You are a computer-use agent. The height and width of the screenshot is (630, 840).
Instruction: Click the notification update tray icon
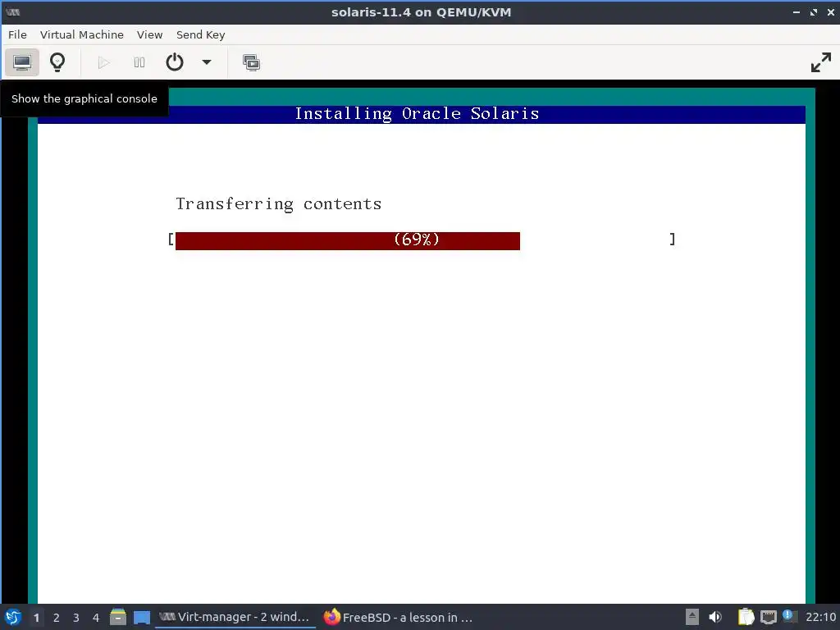[788, 616]
